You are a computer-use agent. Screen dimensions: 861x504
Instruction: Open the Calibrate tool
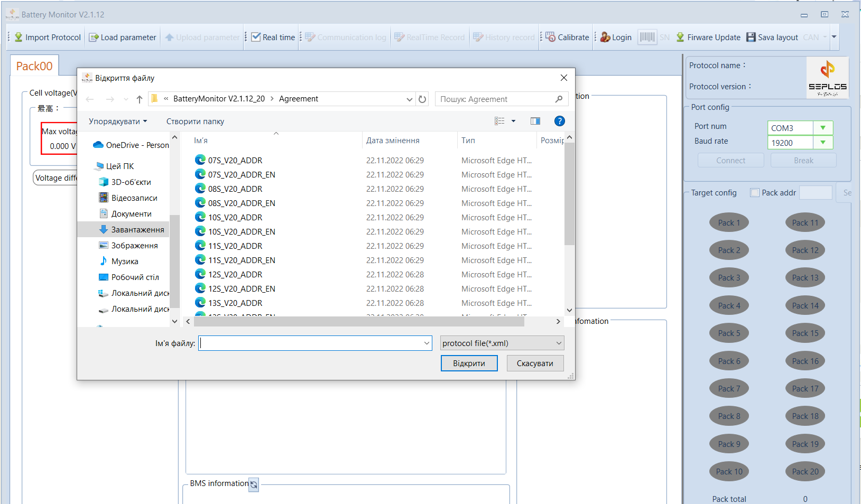[567, 37]
